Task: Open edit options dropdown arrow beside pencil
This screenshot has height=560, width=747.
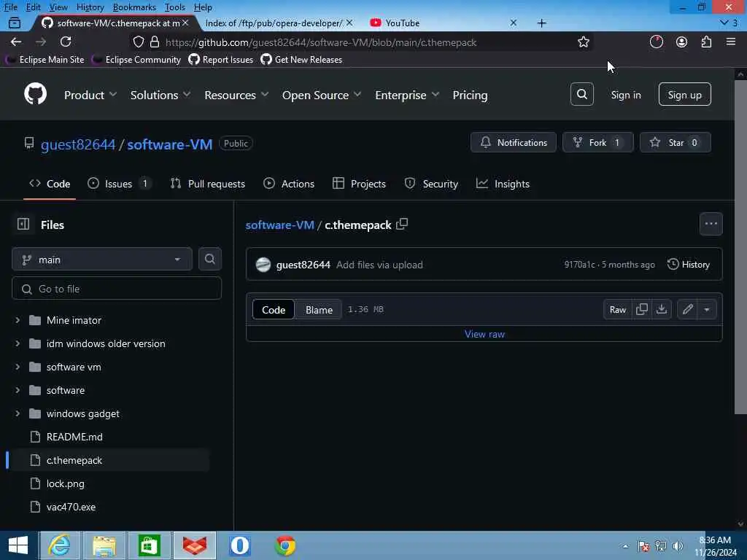Action: coord(707,309)
